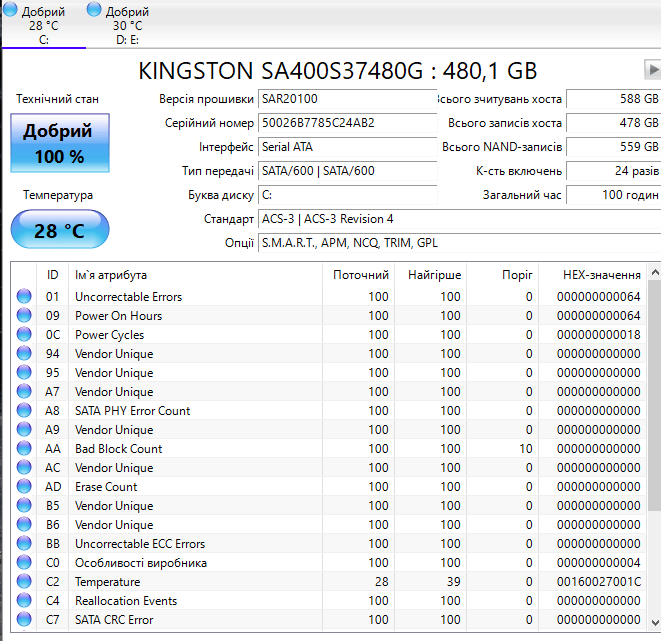Select the Erase Count attribute name
661x641 pixels.
[x=106, y=486]
